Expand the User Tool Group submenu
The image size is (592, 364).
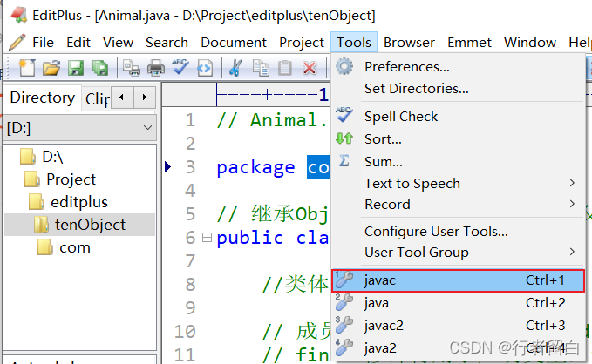(x=459, y=252)
